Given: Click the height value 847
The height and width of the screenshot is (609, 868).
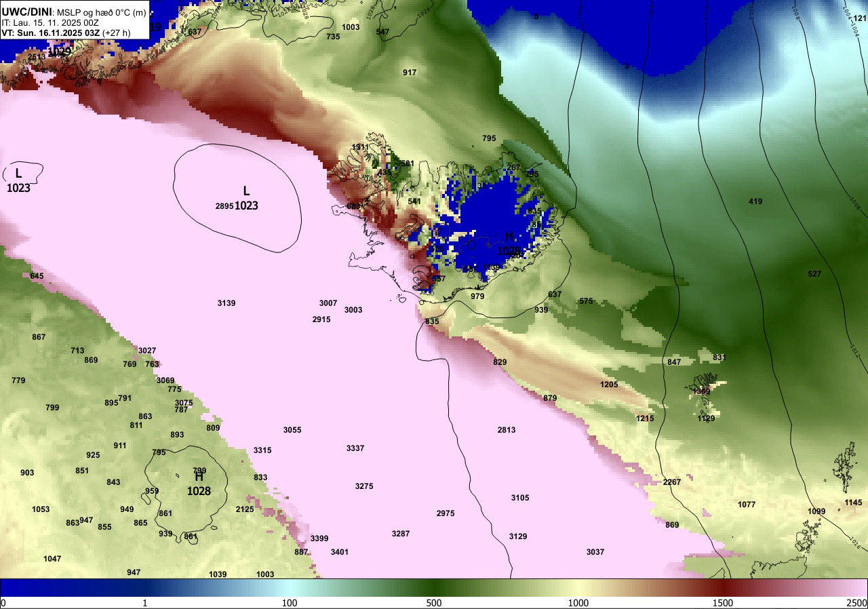Looking at the screenshot, I should pos(674,362).
